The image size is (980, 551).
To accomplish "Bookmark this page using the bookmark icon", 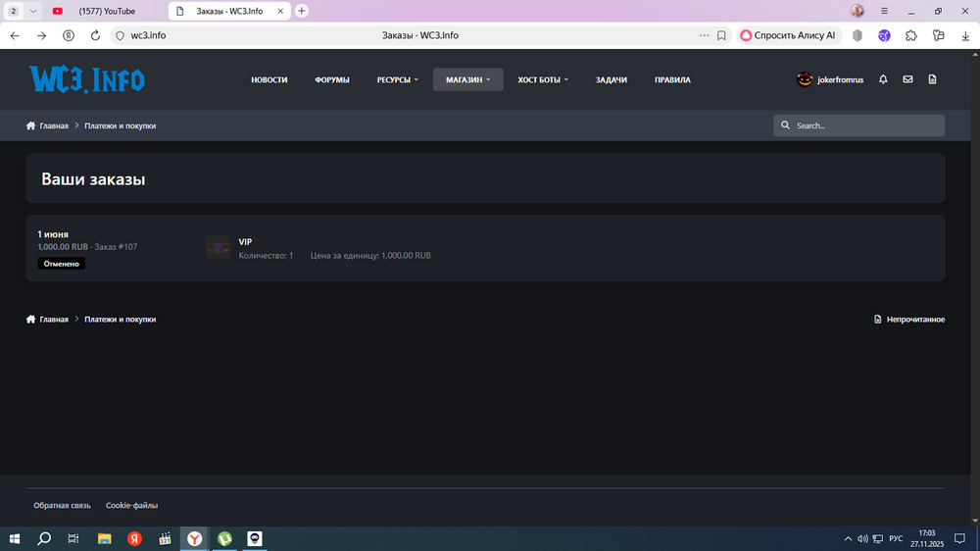I will pos(721,35).
